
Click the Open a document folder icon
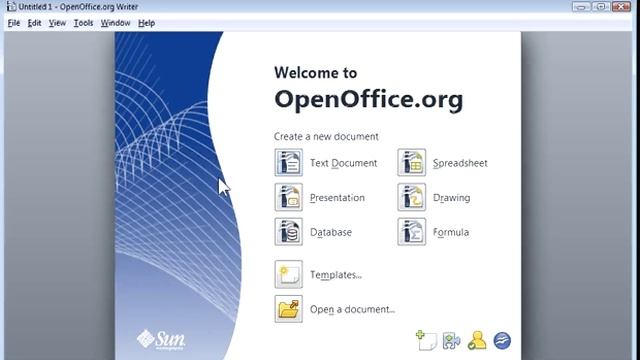[289, 309]
